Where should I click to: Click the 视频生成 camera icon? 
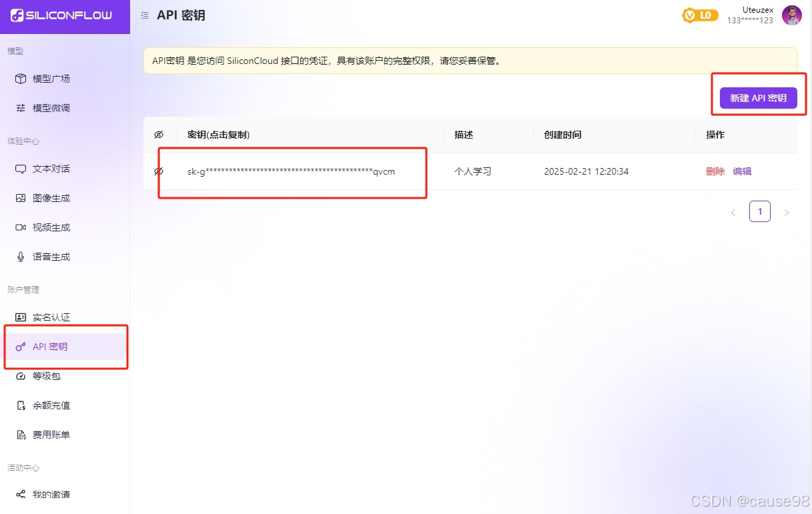[x=21, y=227]
